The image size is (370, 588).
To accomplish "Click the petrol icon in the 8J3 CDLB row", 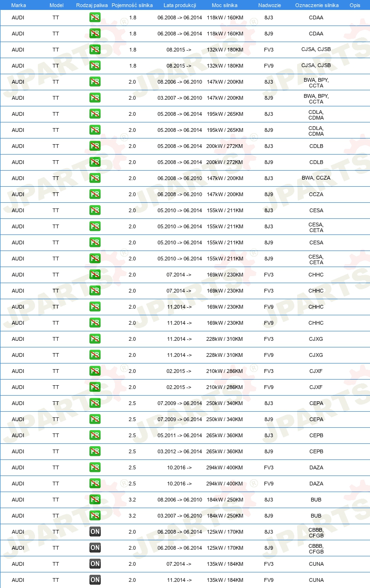I will tap(95, 146).
